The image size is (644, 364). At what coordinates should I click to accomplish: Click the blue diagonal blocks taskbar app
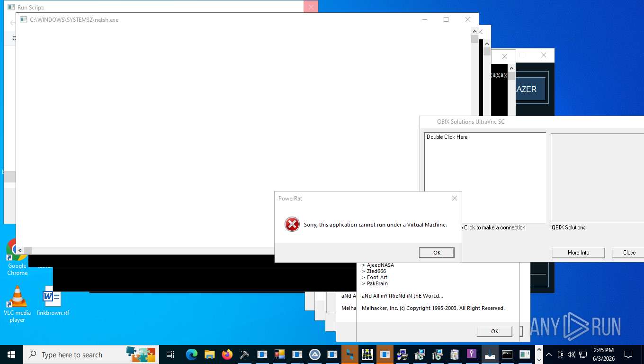[x=350, y=355]
